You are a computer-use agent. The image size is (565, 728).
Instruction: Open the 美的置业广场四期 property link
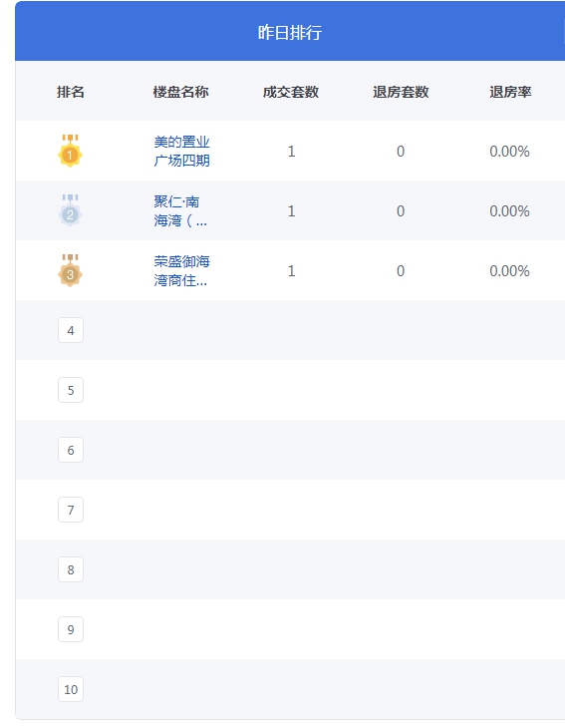(181, 151)
